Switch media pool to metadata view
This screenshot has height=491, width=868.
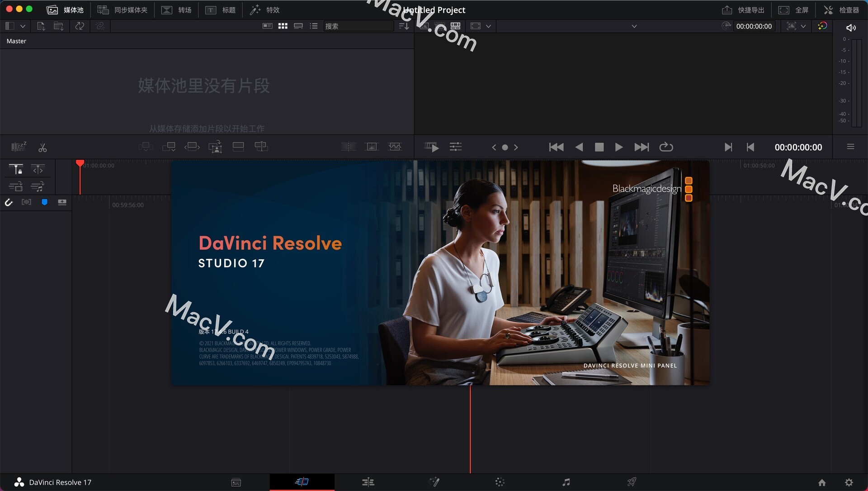(268, 26)
